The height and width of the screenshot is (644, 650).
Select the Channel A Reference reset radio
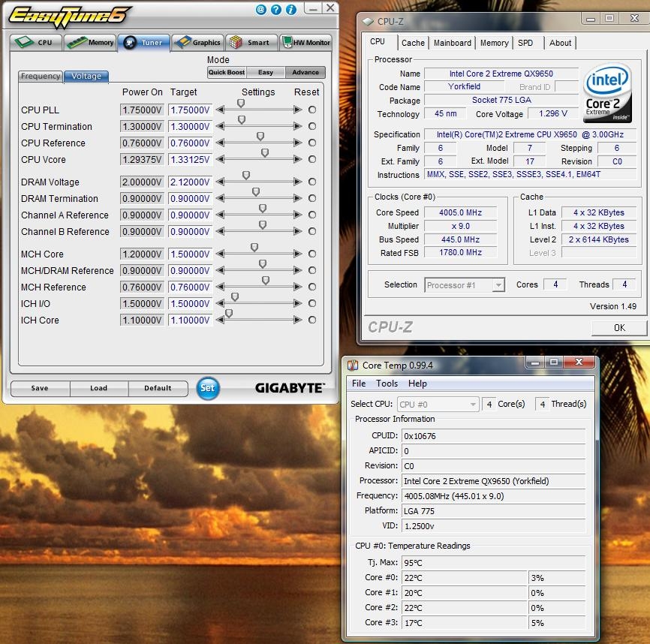[312, 215]
